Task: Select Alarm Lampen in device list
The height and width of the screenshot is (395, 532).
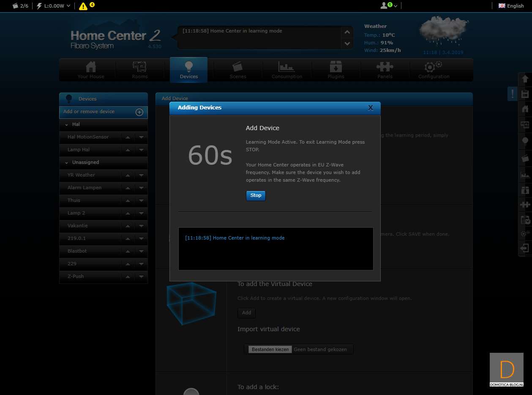Action: 85,188
